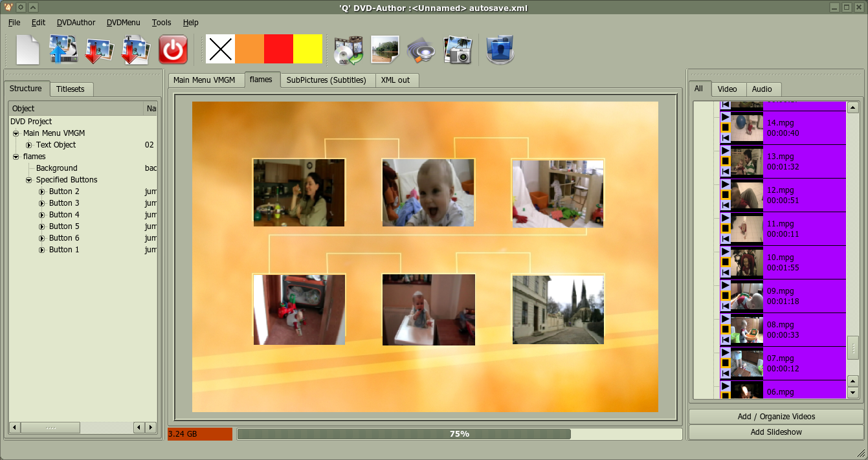Switch to the Titlesets tab
The height and width of the screenshot is (460, 868).
click(71, 89)
